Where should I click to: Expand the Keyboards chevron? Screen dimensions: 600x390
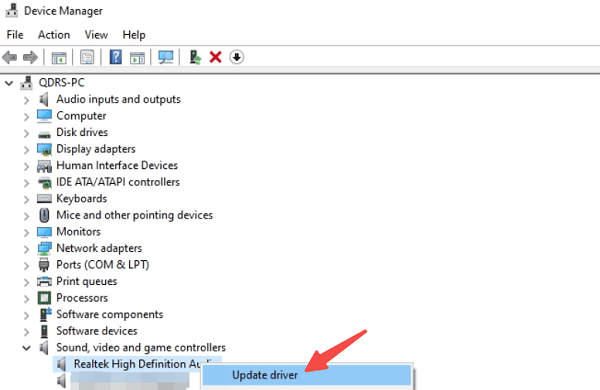(x=26, y=199)
